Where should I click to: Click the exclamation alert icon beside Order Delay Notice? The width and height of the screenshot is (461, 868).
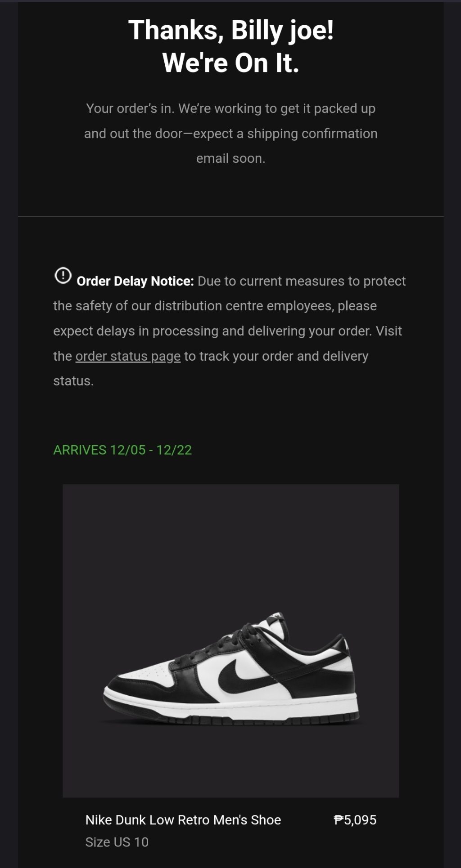click(63, 275)
